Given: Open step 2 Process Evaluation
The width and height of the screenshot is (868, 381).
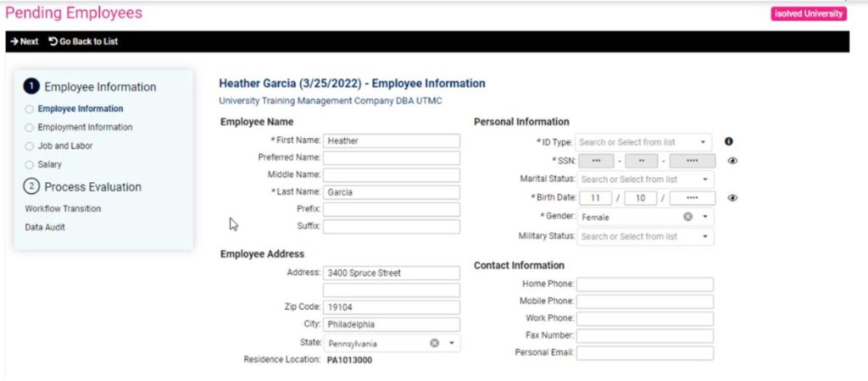Looking at the screenshot, I should [82, 187].
